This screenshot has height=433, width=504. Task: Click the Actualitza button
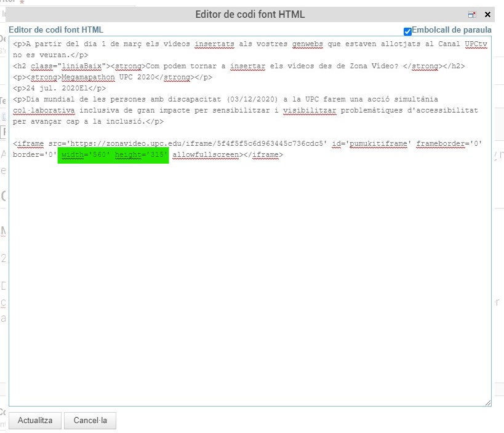pos(35,421)
